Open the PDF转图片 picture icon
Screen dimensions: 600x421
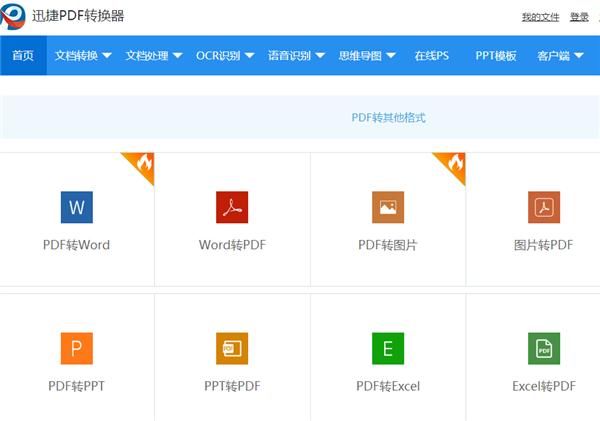coord(388,207)
